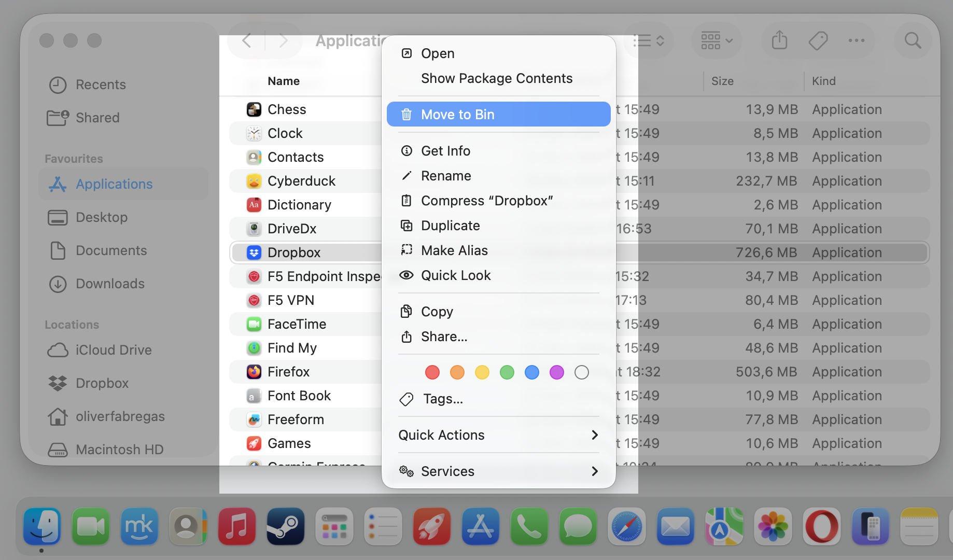Choose Rename in the context menu
Screen dimensions: 953x560
click(x=499, y=176)
